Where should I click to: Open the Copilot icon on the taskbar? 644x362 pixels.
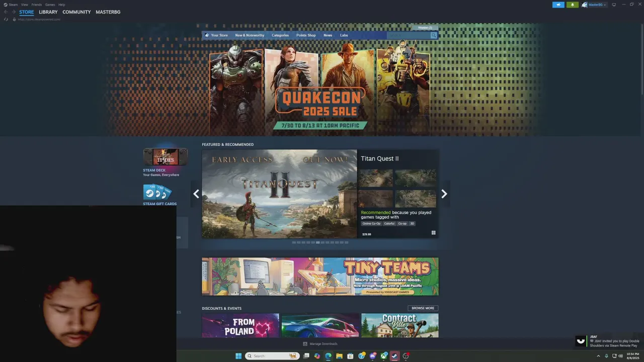point(317,356)
